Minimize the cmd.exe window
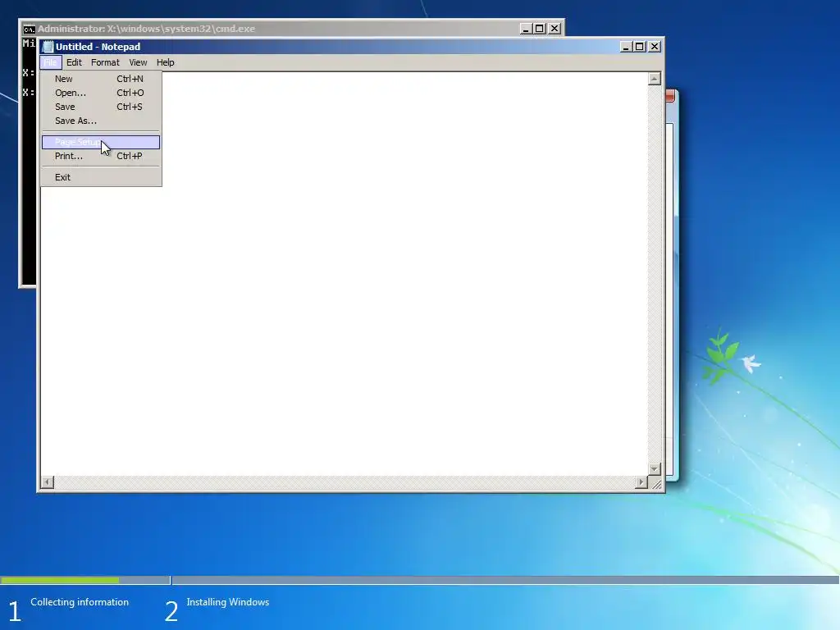The height and width of the screenshot is (630, 840). 526,29
